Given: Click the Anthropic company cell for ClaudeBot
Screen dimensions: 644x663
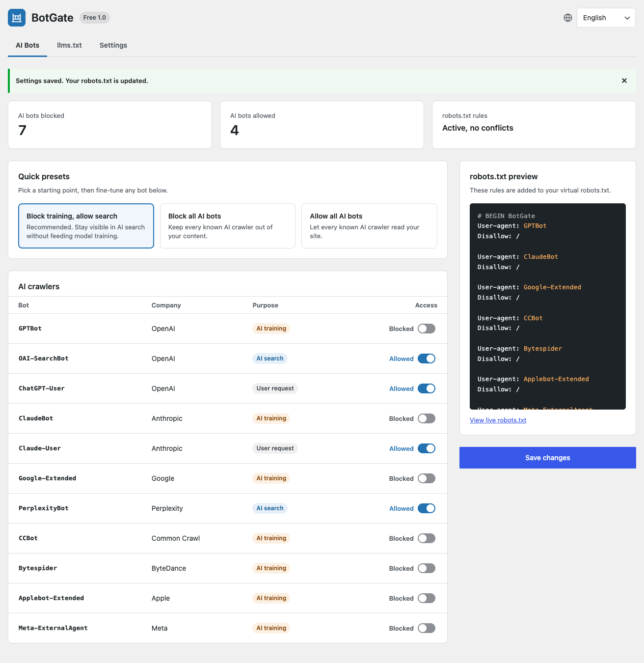Looking at the screenshot, I should (x=167, y=418).
